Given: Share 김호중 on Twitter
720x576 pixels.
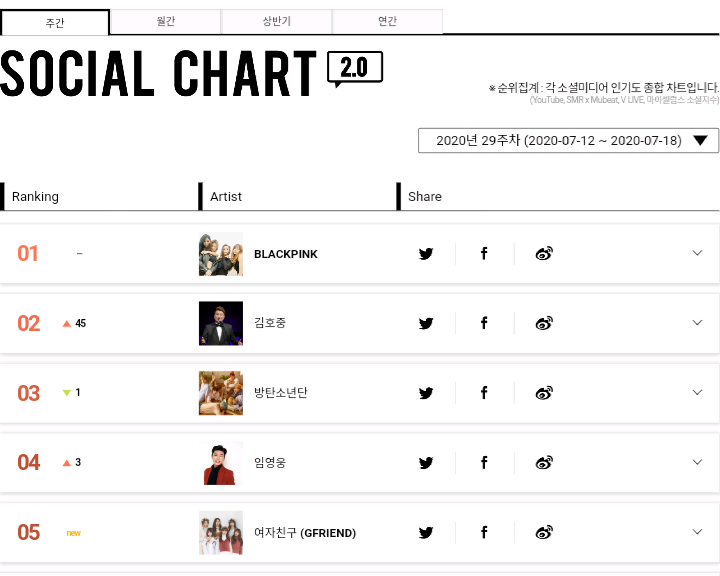Looking at the screenshot, I should click(426, 323).
